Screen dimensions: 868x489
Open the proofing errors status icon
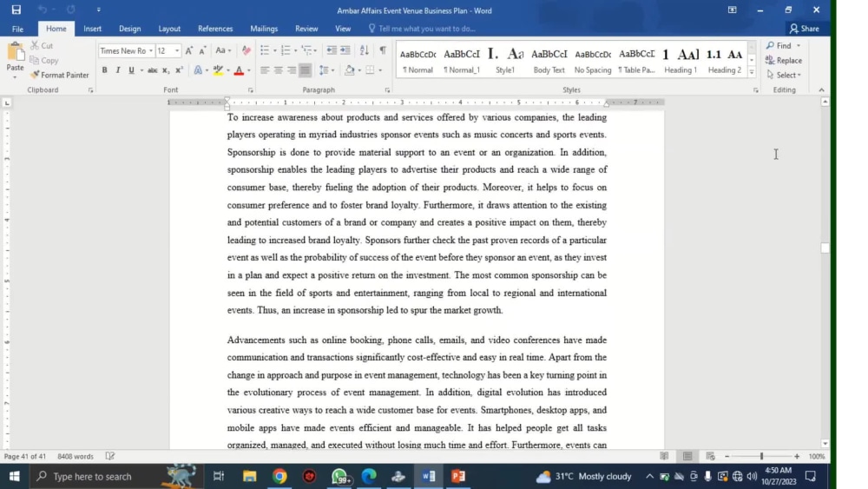[x=110, y=456]
